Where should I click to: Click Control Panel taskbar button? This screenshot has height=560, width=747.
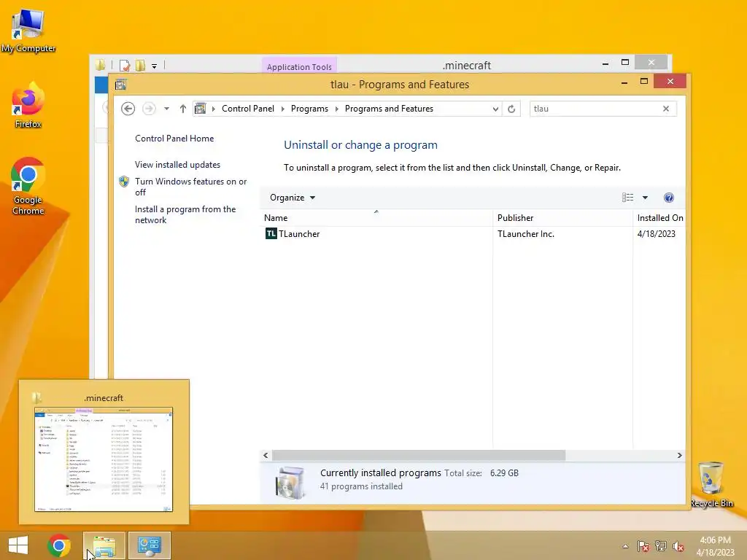pos(149,545)
